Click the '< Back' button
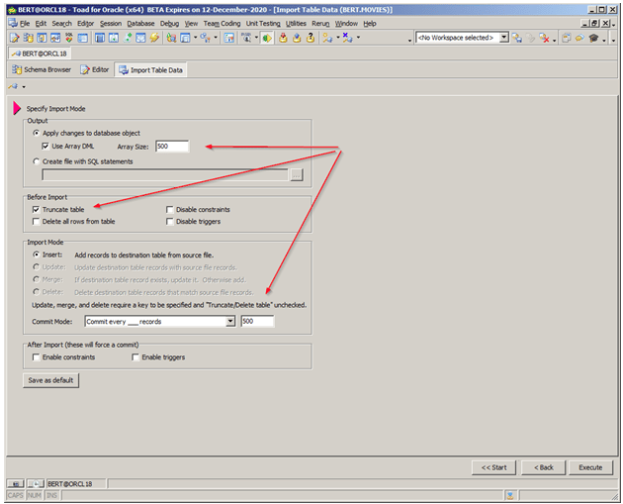 pyautogui.click(x=543, y=467)
